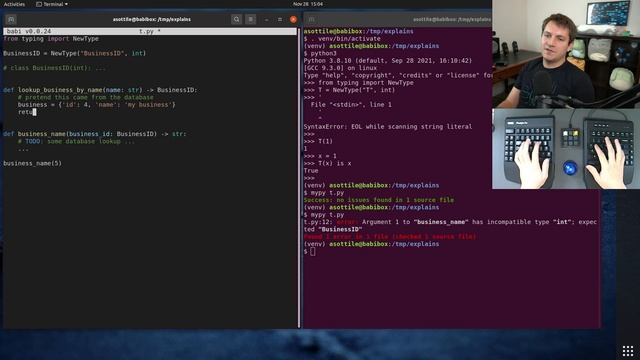Click new tab icon in right terminal

pos(311,19)
